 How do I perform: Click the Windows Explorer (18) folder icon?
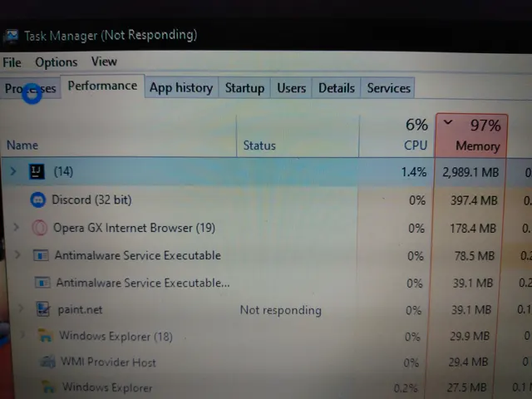[45, 335]
